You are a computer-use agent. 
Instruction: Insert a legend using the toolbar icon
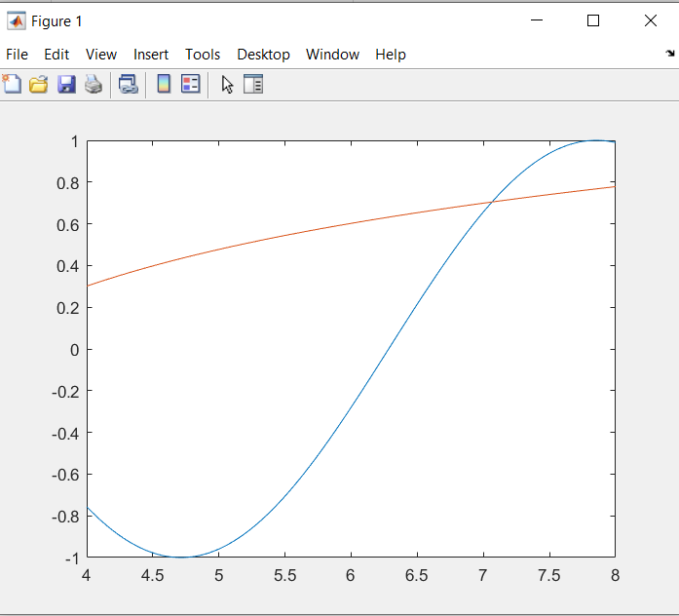coord(191,84)
